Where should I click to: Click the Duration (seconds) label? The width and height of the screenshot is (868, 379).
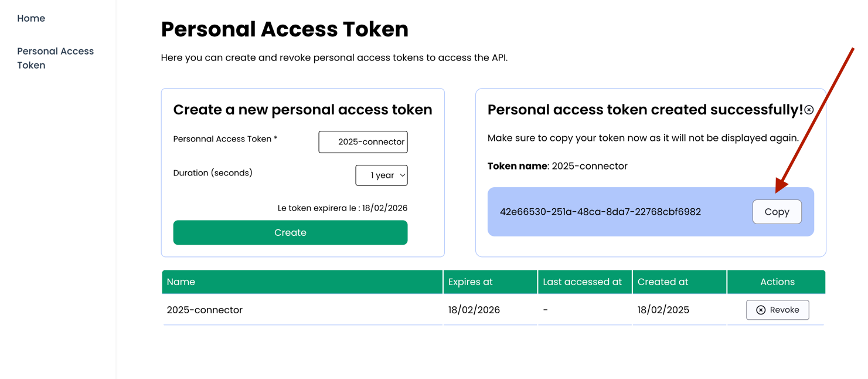[x=213, y=173]
